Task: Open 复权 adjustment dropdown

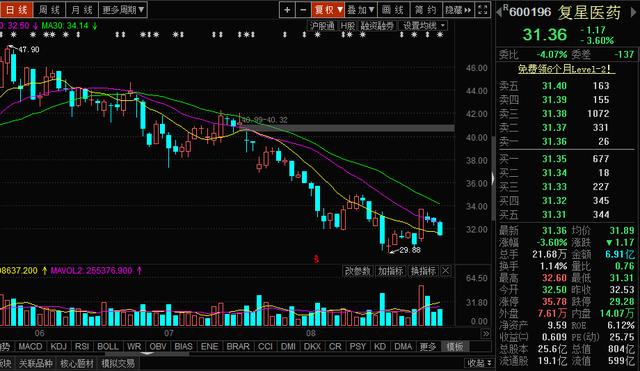Action: (x=328, y=10)
